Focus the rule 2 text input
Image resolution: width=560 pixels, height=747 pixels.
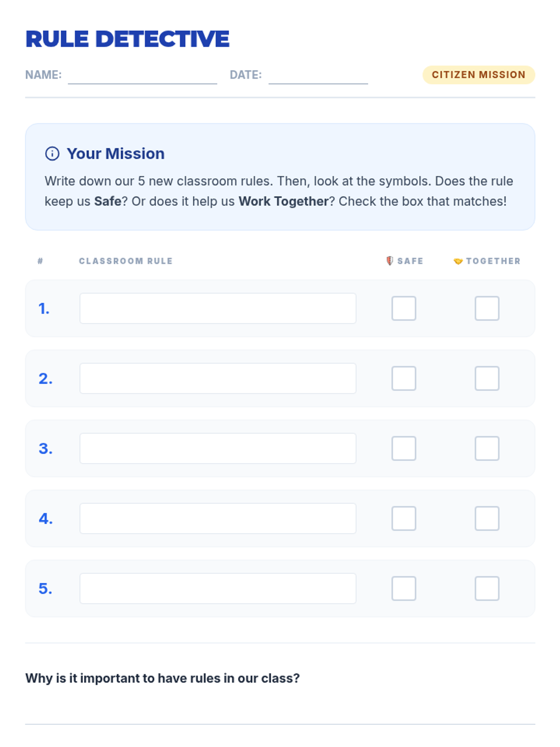pos(217,378)
